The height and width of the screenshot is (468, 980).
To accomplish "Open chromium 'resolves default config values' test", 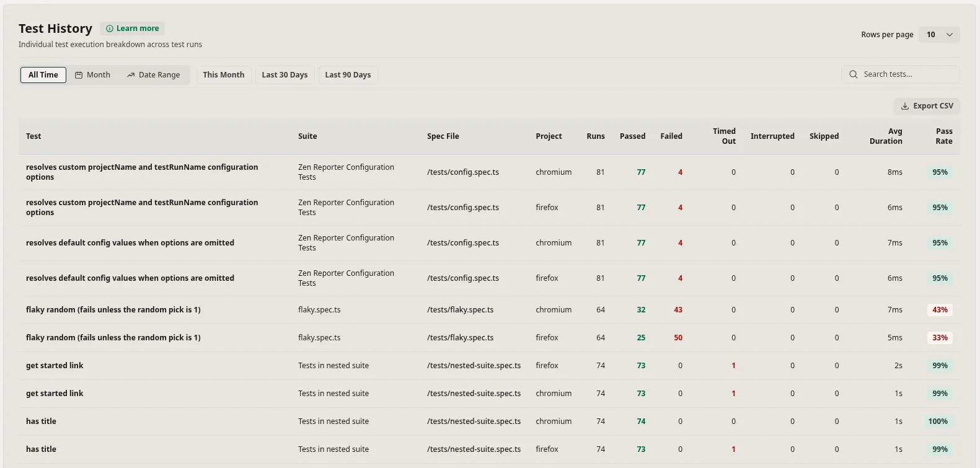I will [x=130, y=243].
